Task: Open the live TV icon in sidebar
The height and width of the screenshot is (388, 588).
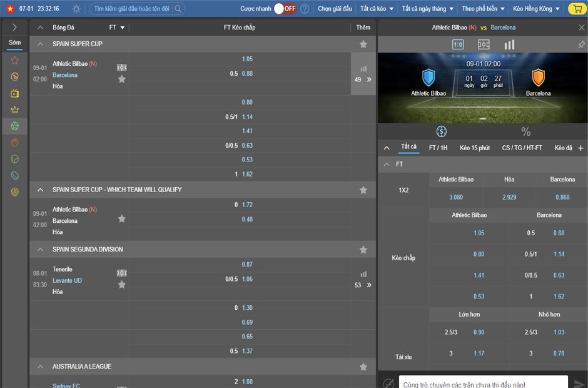Action: (x=14, y=93)
